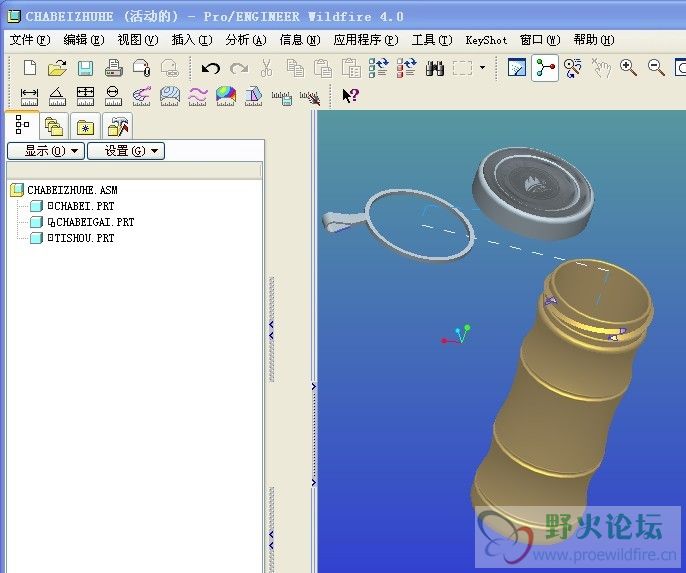Open the 窗口(W) menu
The height and width of the screenshot is (573, 686).
tap(540, 40)
